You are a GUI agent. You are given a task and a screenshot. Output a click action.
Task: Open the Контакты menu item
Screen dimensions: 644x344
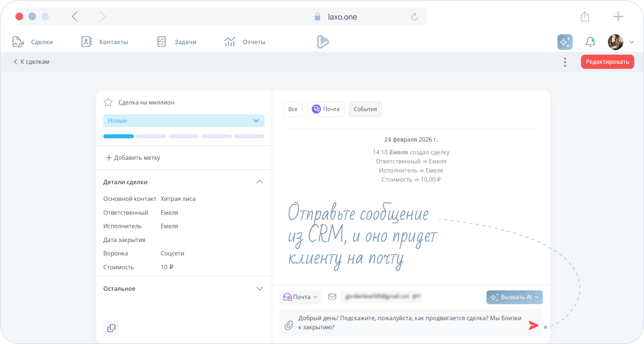pyautogui.click(x=105, y=42)
